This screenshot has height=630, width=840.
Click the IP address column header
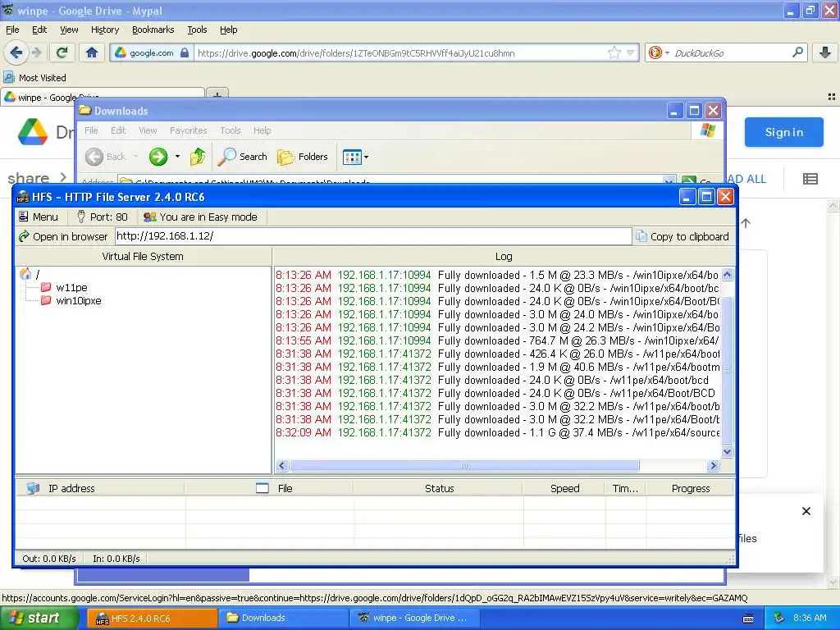pyautogui.click(x=100, y=489)
